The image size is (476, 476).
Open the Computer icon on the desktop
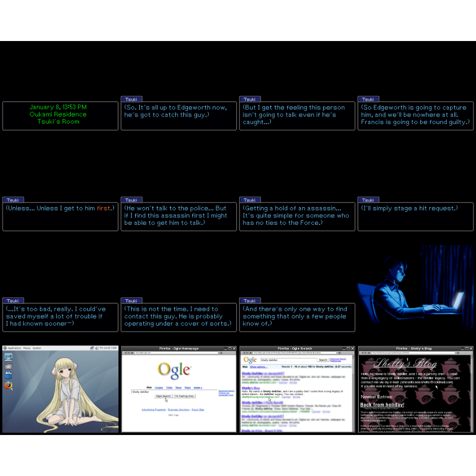pyautogui.click(x=8, y=356)
